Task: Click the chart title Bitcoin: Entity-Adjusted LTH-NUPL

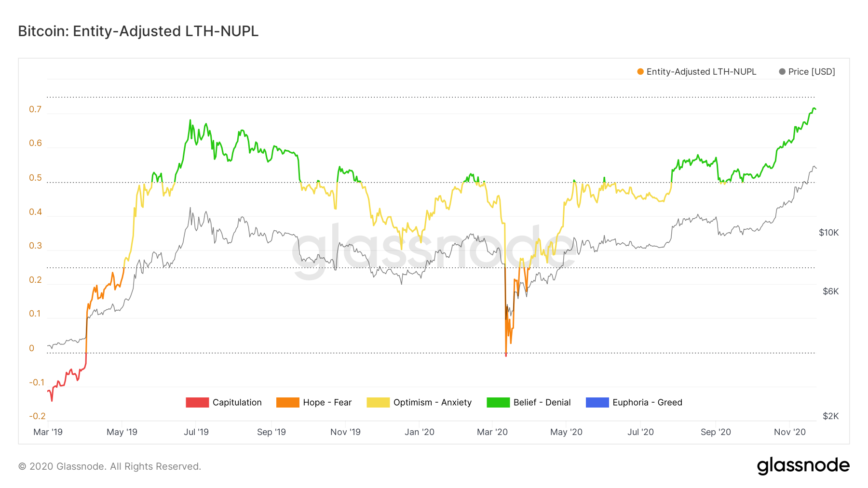Action: click(x=138, y=31)
